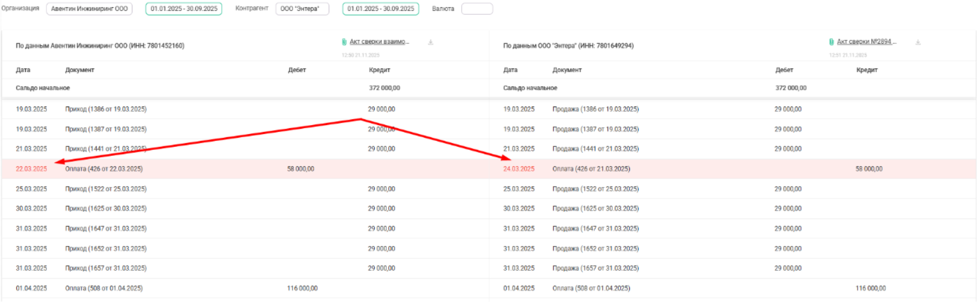This screenshot has width=980, height=302.
Task: Select row Продажа (1625 от 30.03.2025)
Action: click(x=732, y=209)
